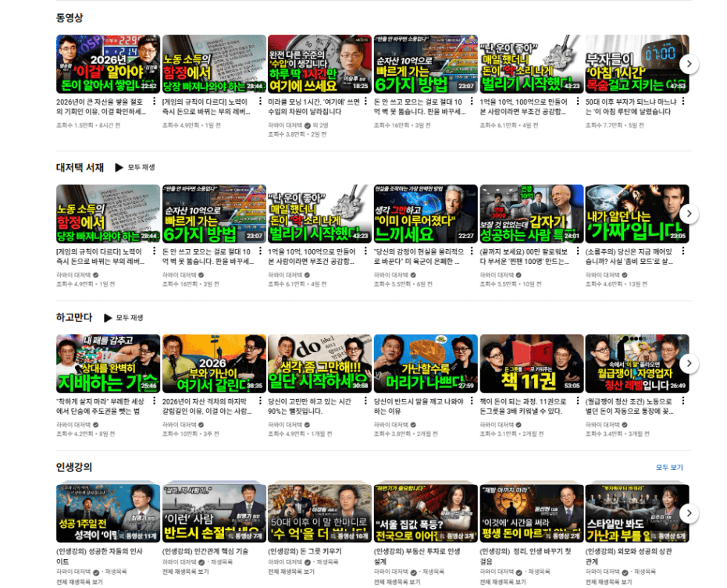727x588 pixels.
Task: Open title '당신의 감정이 현실을 물리적으로 바꾼다'
Action: coord(419,256)
